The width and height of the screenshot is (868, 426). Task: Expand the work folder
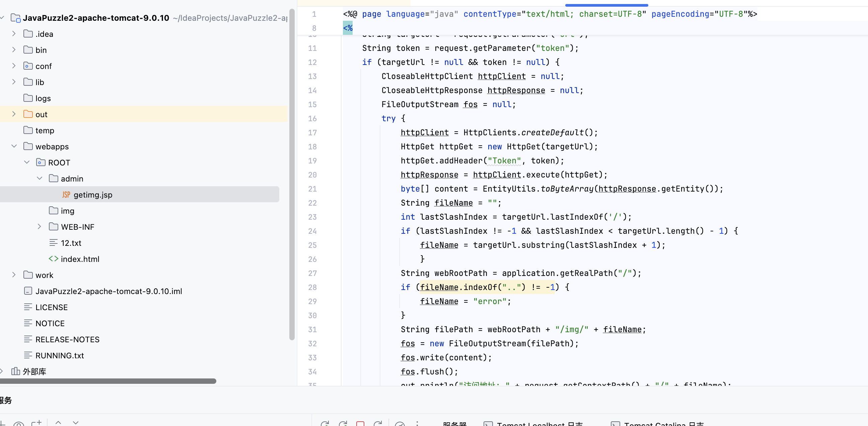click(14, 275)
